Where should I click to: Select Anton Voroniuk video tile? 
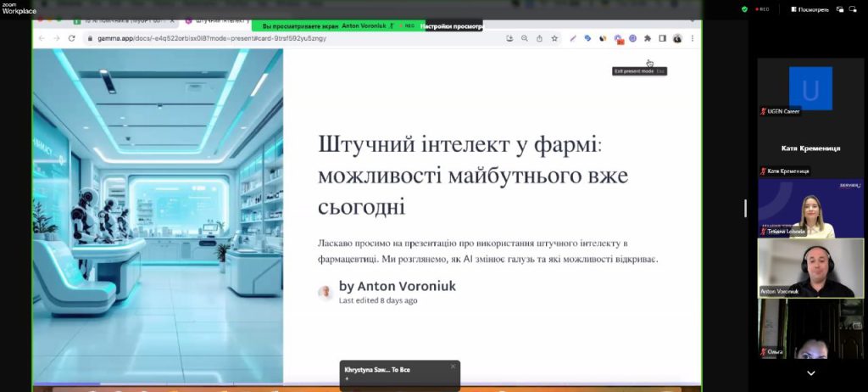pos(810,268)
